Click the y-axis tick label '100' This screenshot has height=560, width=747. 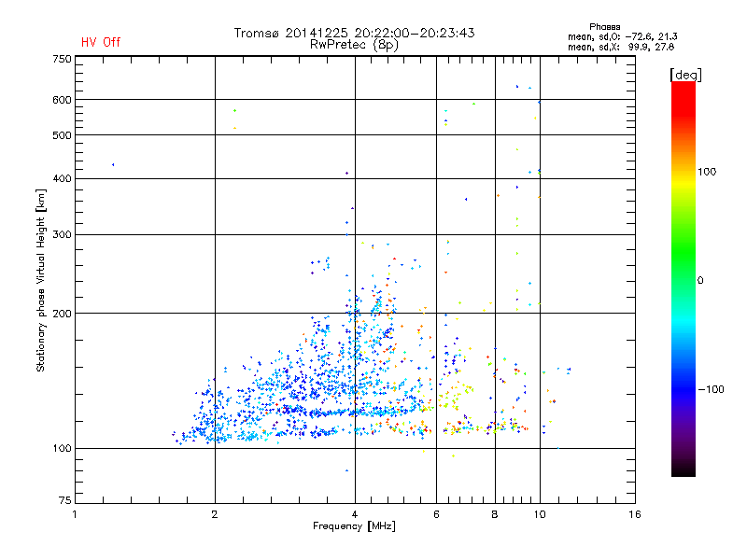(x=62, y=448)
